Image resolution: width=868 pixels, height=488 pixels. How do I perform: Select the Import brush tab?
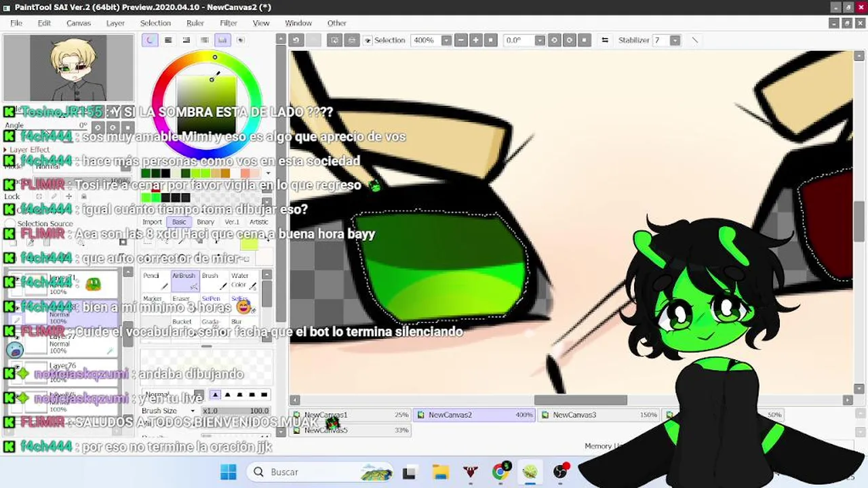[152, 222]
